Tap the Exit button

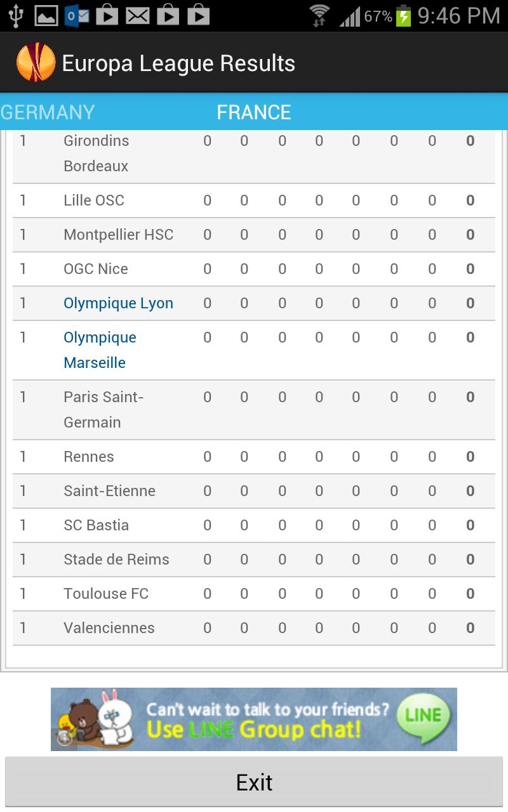pos(254,782)
